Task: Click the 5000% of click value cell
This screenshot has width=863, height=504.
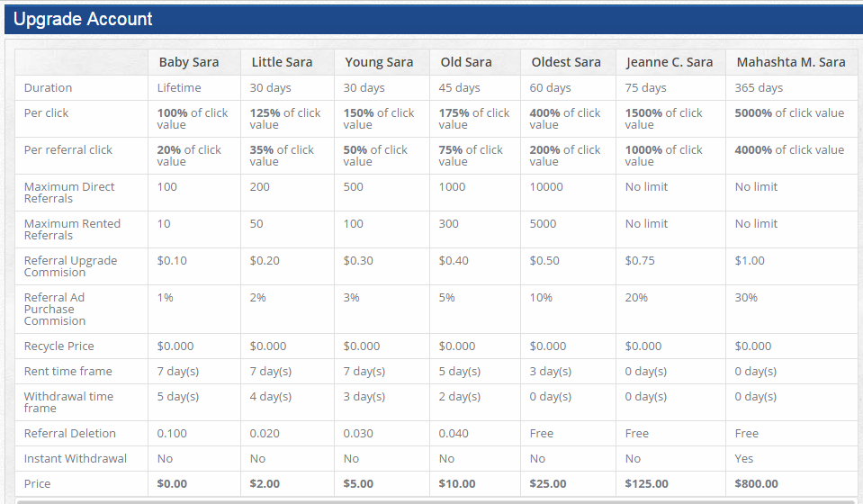Action: (789, 113)
